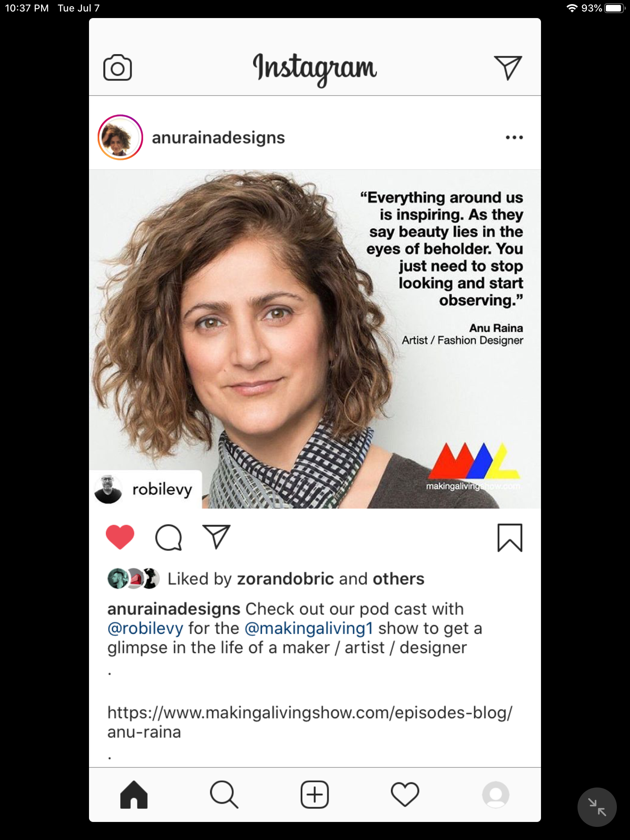Image resolution: width=630 pixels, height=840 pixels.
Task: Open @robilevy mention in caption
Action: pyautogui.click(x=145, y=628)
